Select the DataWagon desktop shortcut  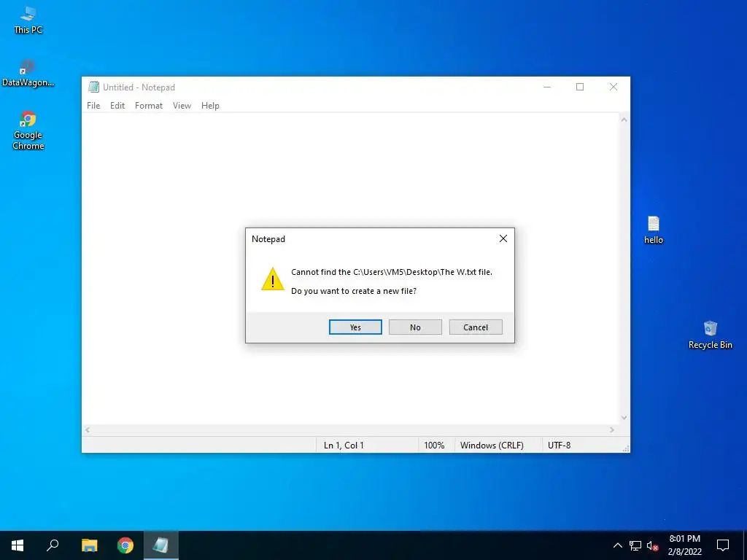28,73
